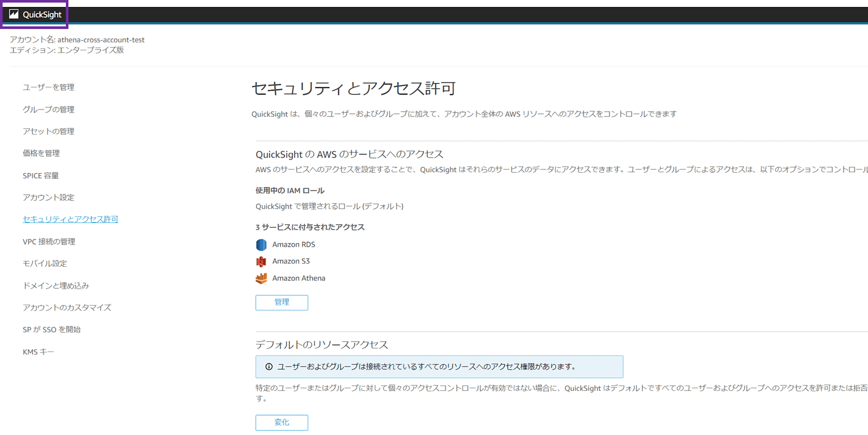Open KMS キー in the sidebar

click(38, 352)
